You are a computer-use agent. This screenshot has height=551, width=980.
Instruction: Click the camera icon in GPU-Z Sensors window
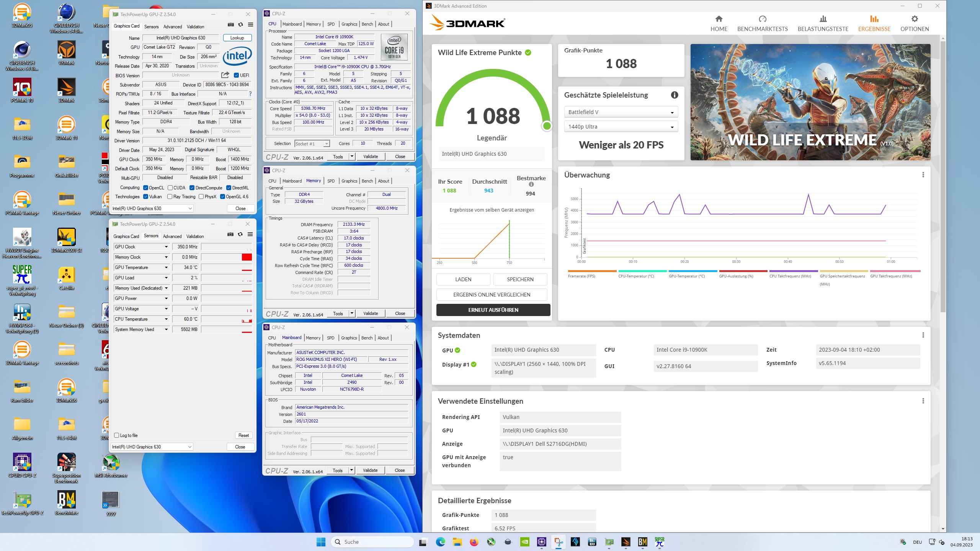pos(230,235)
